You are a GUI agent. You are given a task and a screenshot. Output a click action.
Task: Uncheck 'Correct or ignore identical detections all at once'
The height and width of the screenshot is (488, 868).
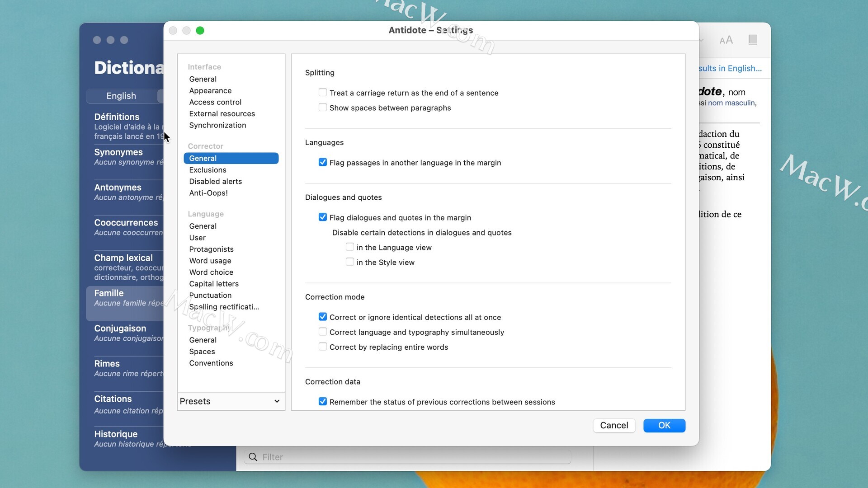click(323, 317)
